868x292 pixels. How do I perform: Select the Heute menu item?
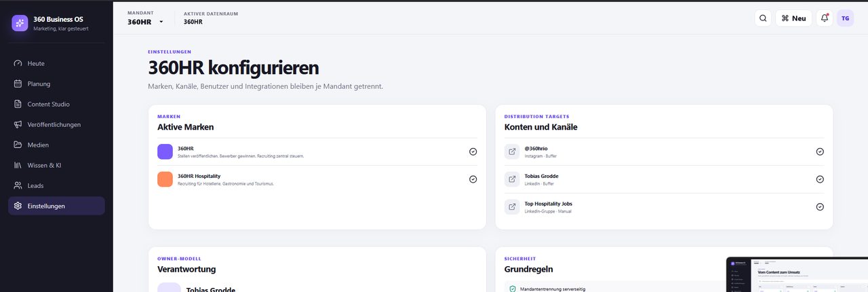click(x=56, y=64)
